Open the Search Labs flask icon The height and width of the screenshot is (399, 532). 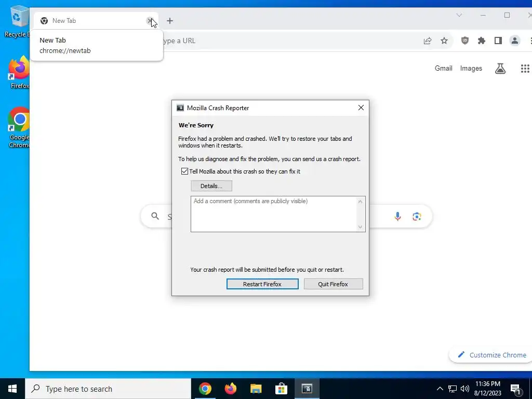coord(500,69)
